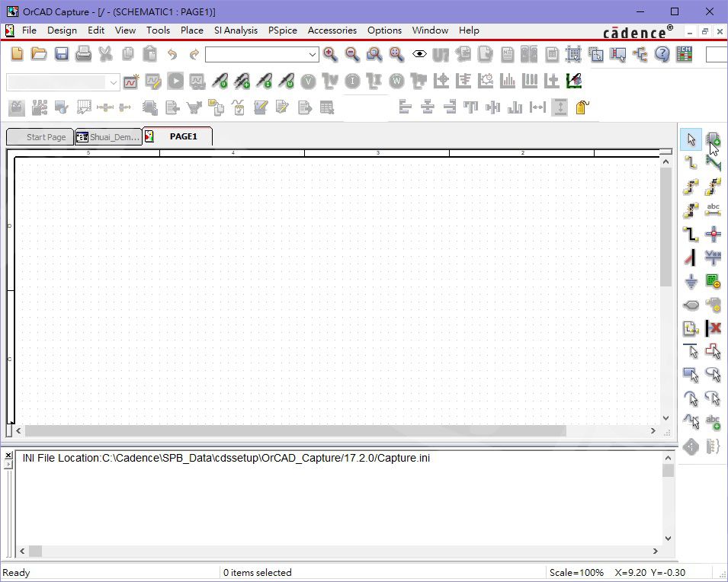Toggle area select mode icon
This screenshot has width=728, height=582.
(595, 54)
